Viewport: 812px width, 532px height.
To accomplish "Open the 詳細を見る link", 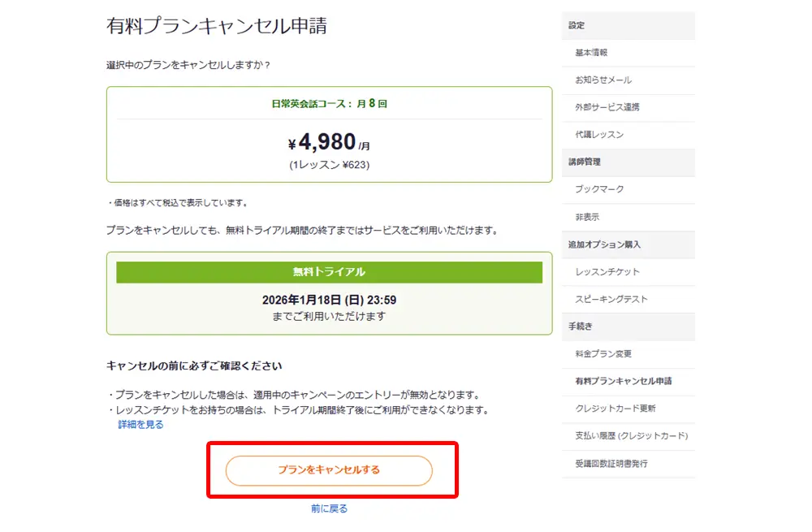I will (x=140, y=425).
